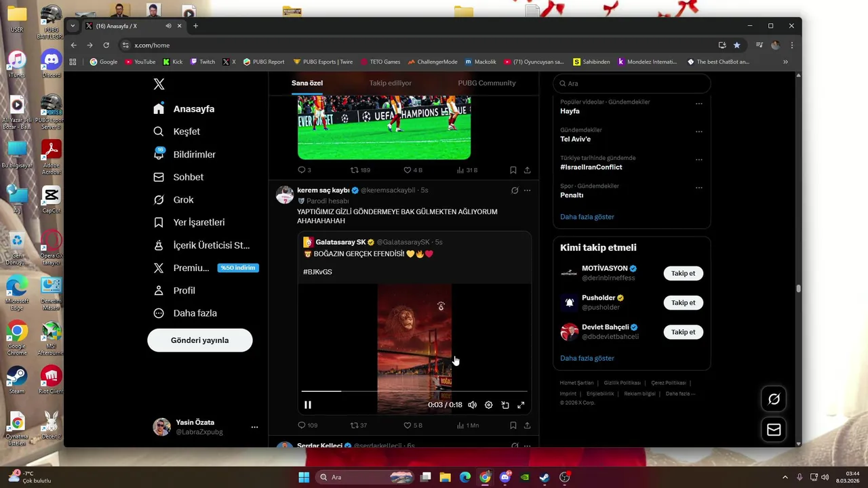868x488 pixels.
Task: Open Grok icon on kerem saç kaybı post
Action: pos(515,190)
